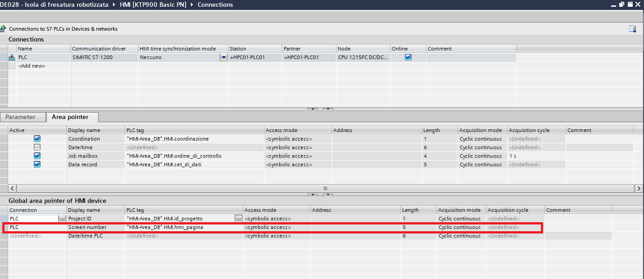Select the PLC connection network icon

[12, 58]
